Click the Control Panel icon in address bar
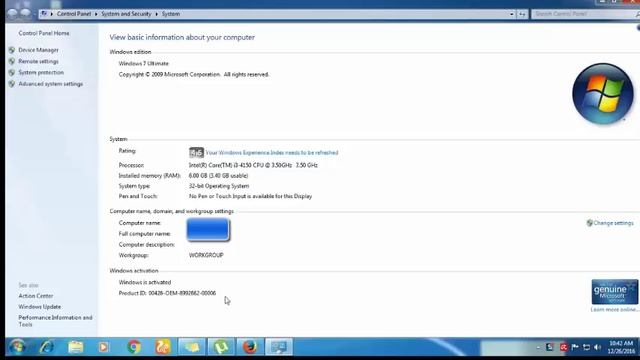640x360 pixels. point(44,14)
